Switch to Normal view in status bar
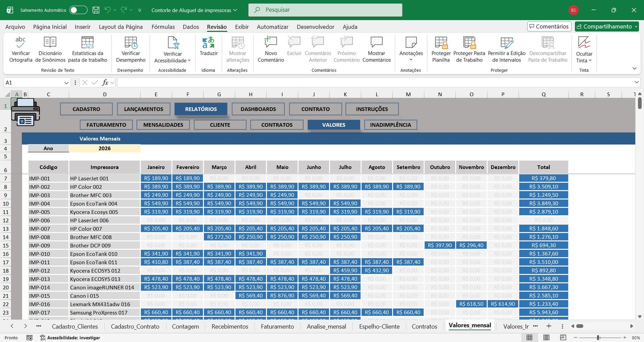This screenshot has width=644, height=342. tap(529, 338)
